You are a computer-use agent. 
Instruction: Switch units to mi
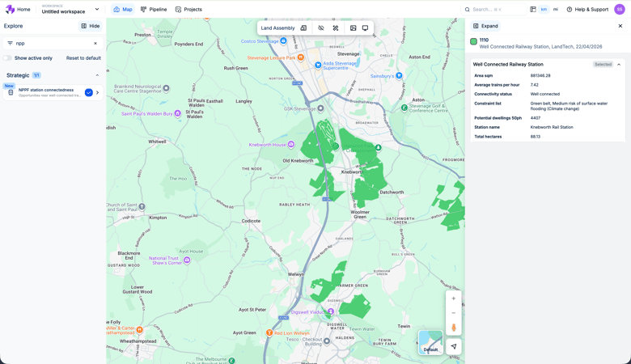pyautogui.click(x=556, y=9)
